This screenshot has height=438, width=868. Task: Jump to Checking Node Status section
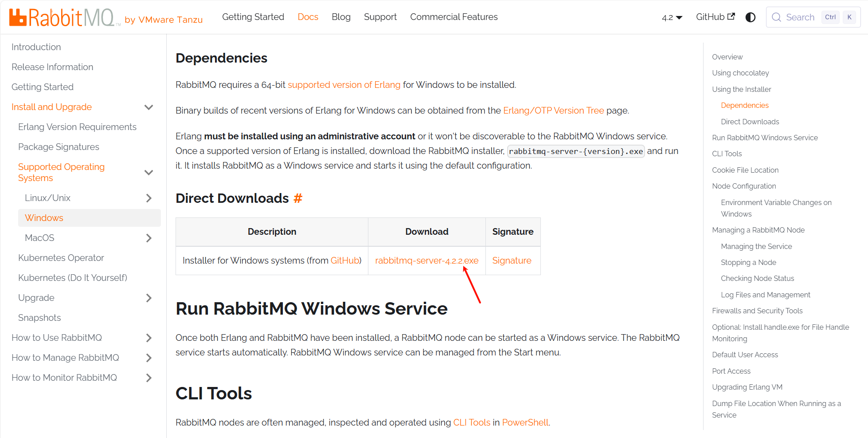[758, 278]
